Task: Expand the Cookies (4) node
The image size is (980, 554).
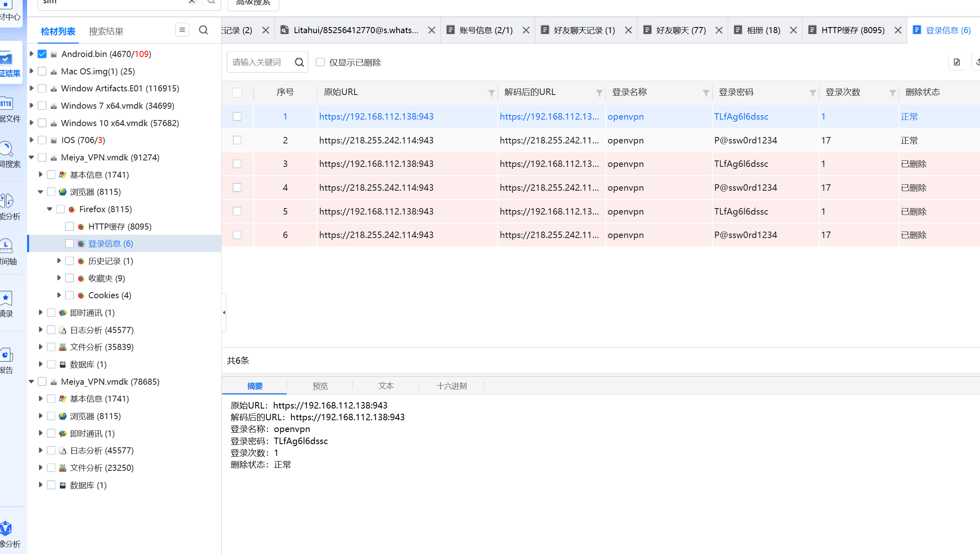Action: point(59,295)
